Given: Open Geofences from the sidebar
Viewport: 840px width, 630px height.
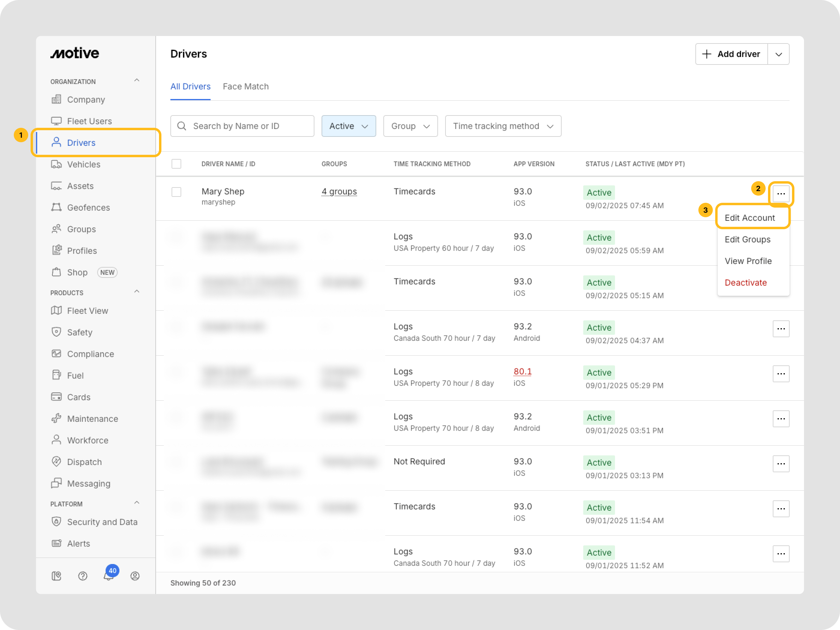Looking at the screenshot, I should coord(88,208).
